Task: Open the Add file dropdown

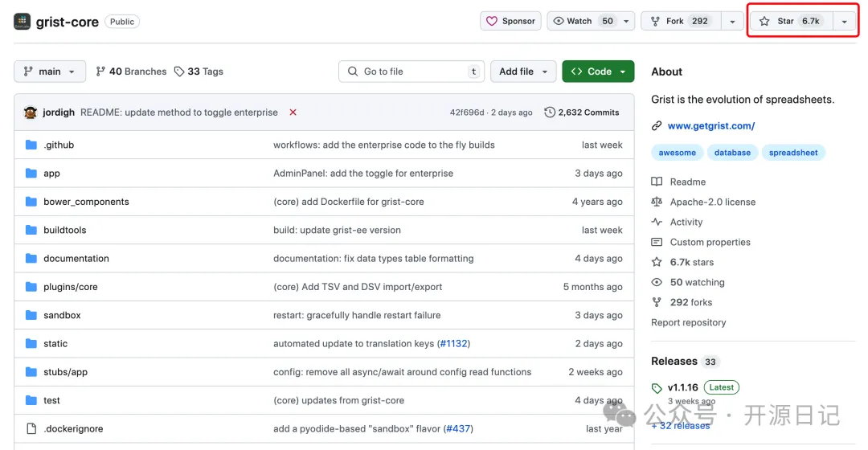Action: [x=522, y=72]
